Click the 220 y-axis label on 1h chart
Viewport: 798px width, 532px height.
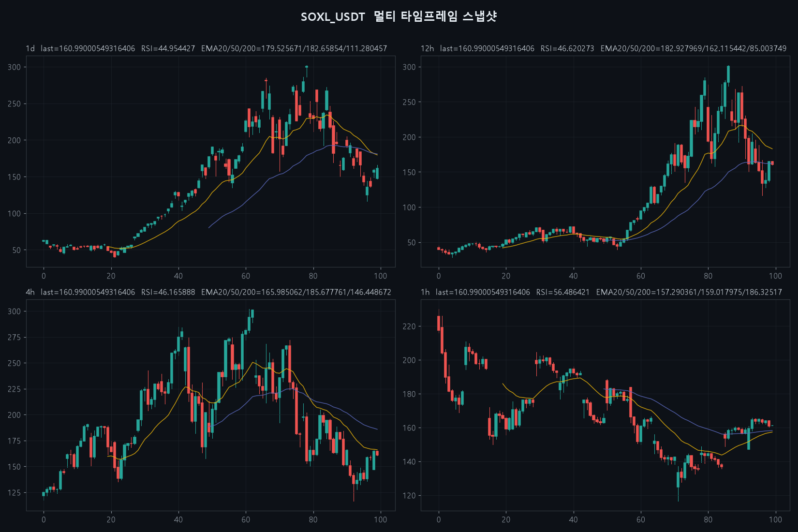click(409, 326)
